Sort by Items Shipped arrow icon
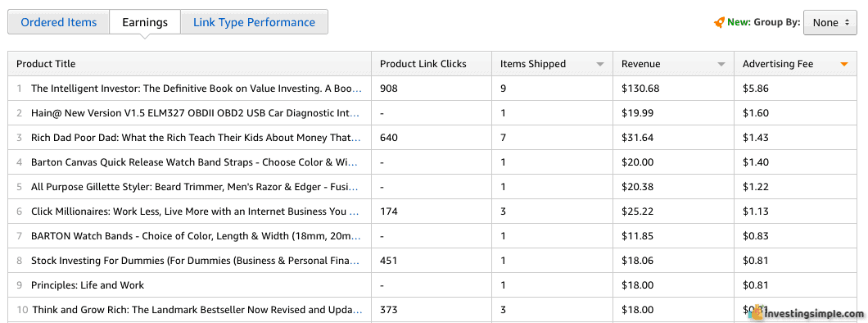868x323 pixels. pyautogui.click(x=600, y=64)
